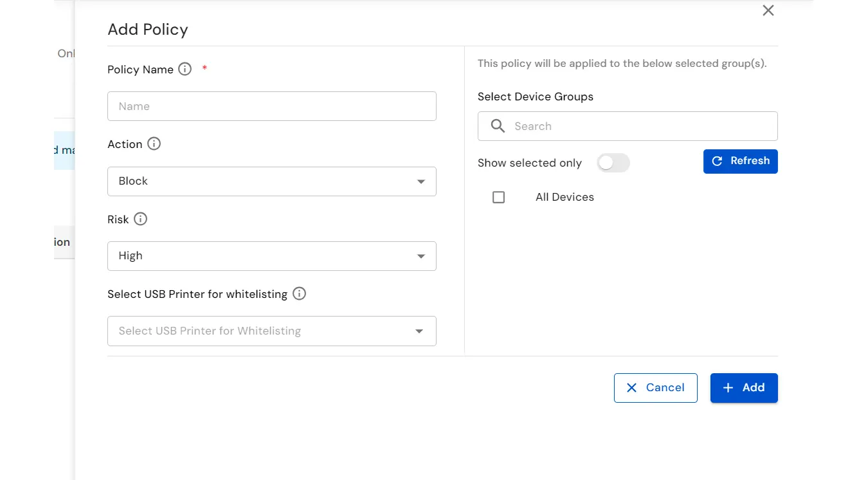Open the Policy Name info tooltip icon

pos(185,69)
